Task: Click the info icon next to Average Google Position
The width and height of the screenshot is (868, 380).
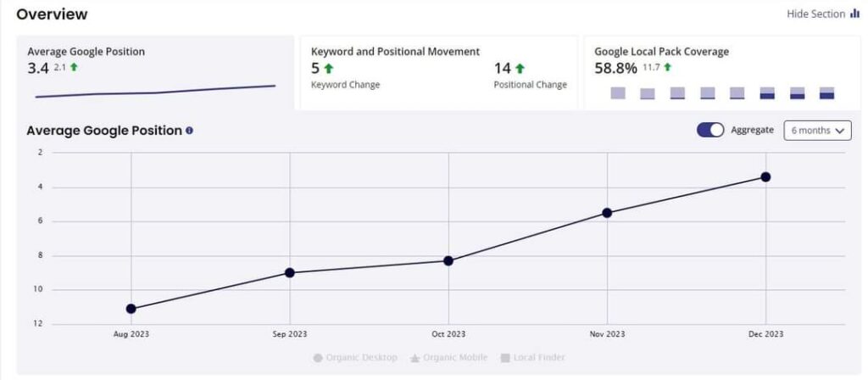Action: 189,131
